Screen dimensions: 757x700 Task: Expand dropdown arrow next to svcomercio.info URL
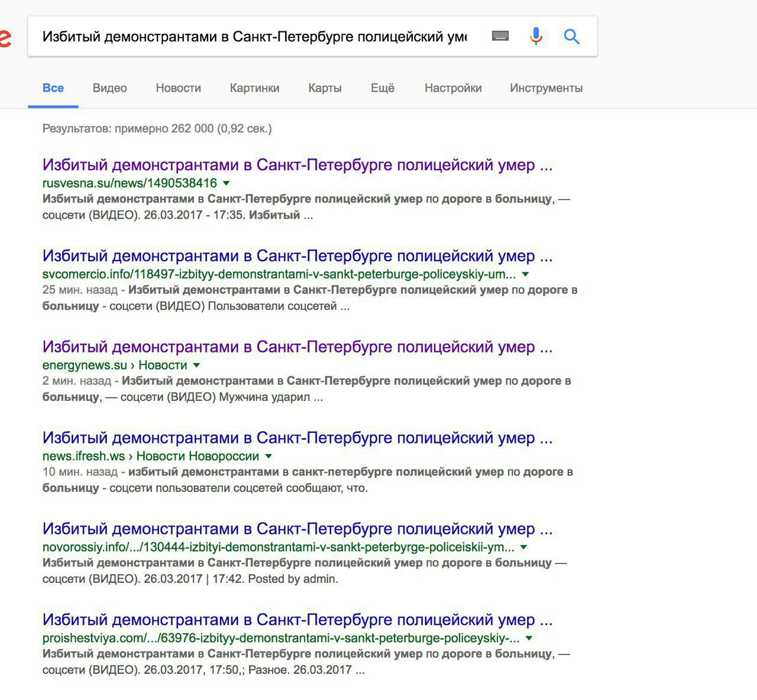click(525, 274)
